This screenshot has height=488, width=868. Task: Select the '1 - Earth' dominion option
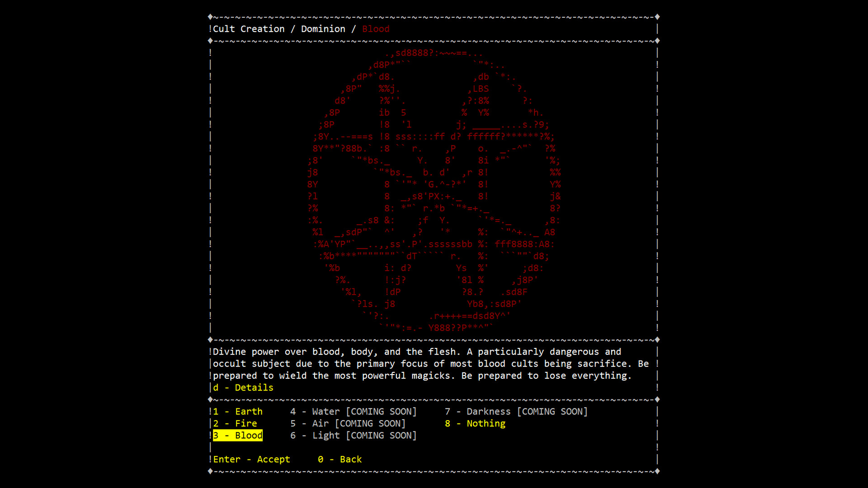(238, 412)
